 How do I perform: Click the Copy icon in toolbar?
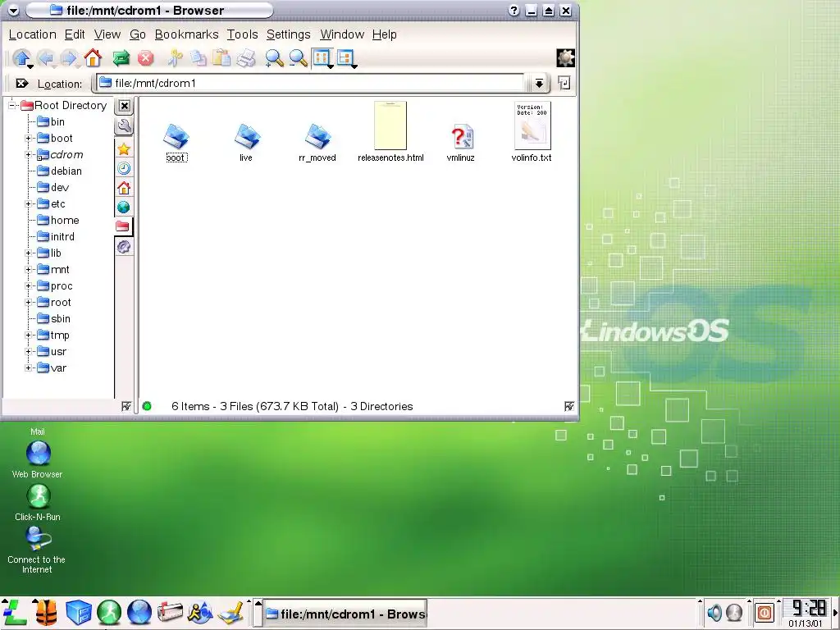[199, 58]
